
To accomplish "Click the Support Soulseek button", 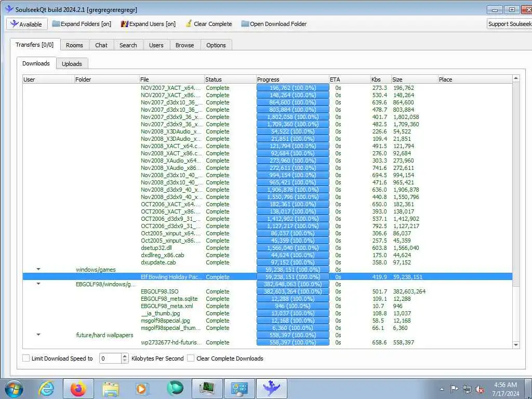I will (x=509, y=24).
